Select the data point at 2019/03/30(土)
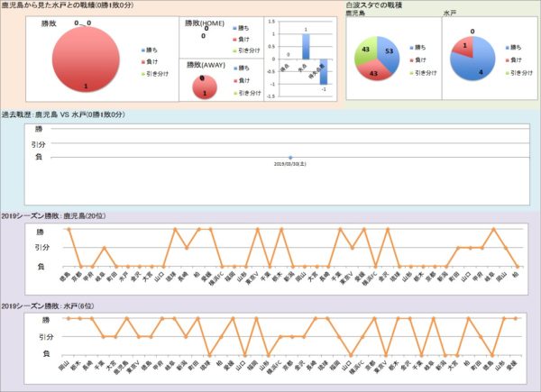541x392 pixels. pyautogui.click(x=290, y=157)
